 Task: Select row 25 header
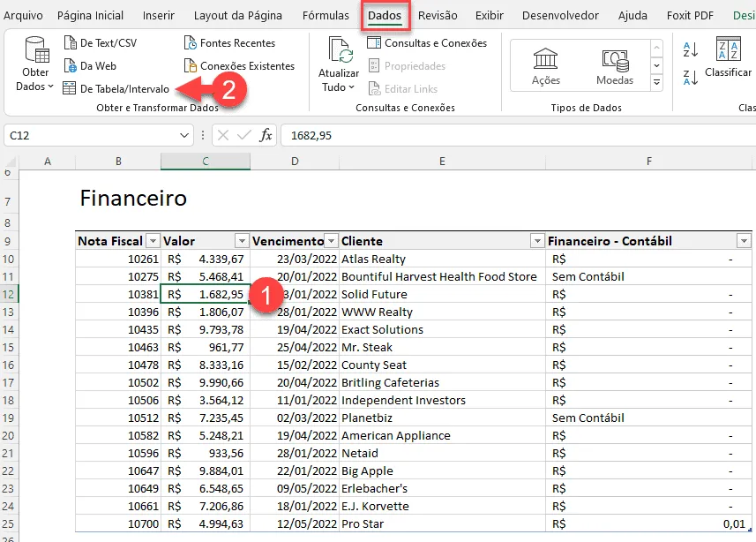pyautogui.click(x=9, y=523)
